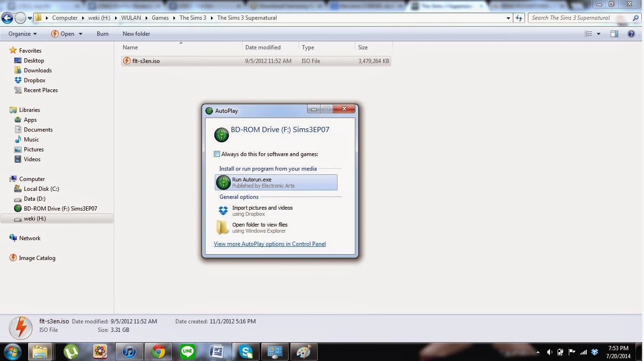Open the Organize menu
Image resolution: width=644 pixels, height=361 pixels.
23,34
